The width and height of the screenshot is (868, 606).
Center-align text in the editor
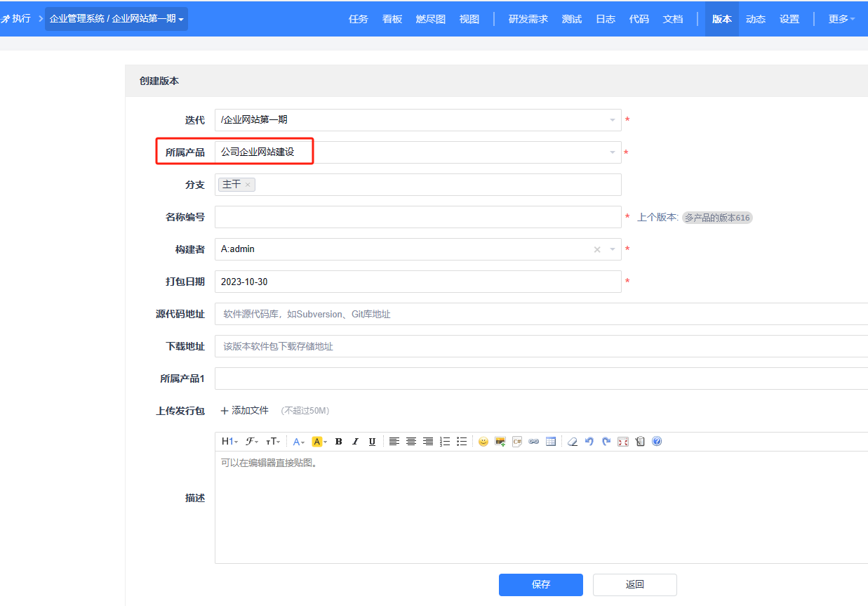(x=411, y=442)
